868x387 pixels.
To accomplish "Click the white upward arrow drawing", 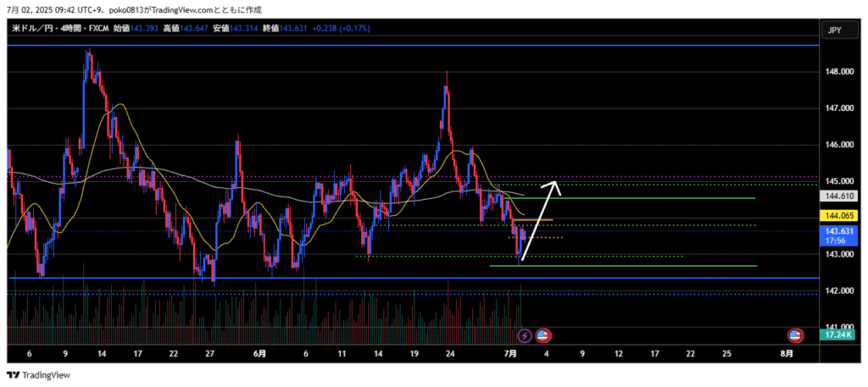I will (539, 221).
